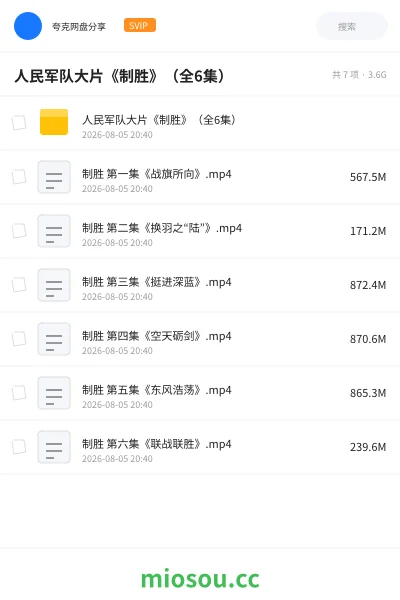Click the file icon for 第五集 东风浩荡
Screen dimensions: 400x600
[x=54, y=393]
